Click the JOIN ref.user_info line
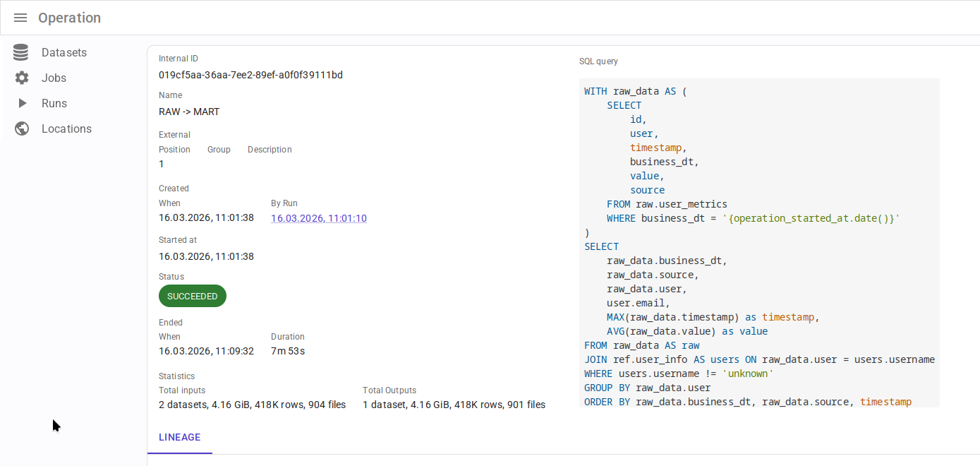 click(x=759, y=359)
